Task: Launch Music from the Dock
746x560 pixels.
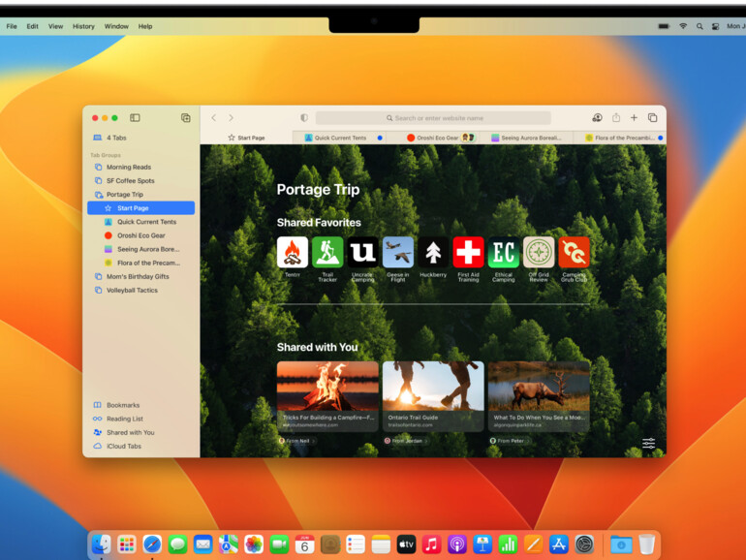Action: tap(431, 544)
